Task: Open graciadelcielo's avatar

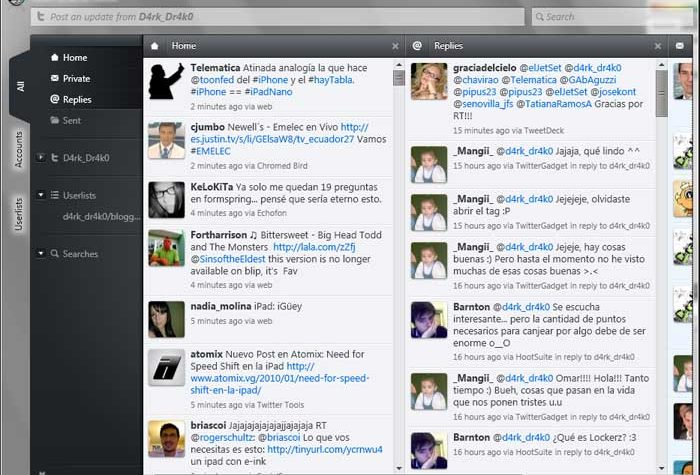Action: pos(429,81)
